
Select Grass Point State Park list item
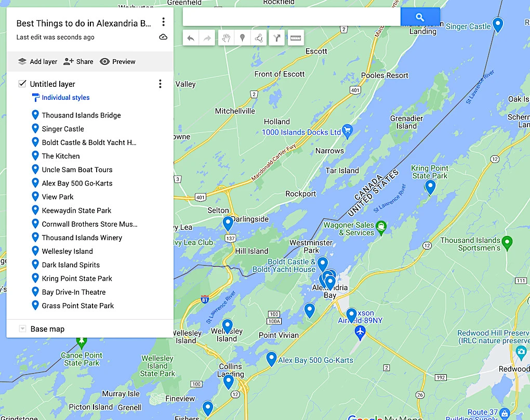pyautogui.click(x=78, y=306)
